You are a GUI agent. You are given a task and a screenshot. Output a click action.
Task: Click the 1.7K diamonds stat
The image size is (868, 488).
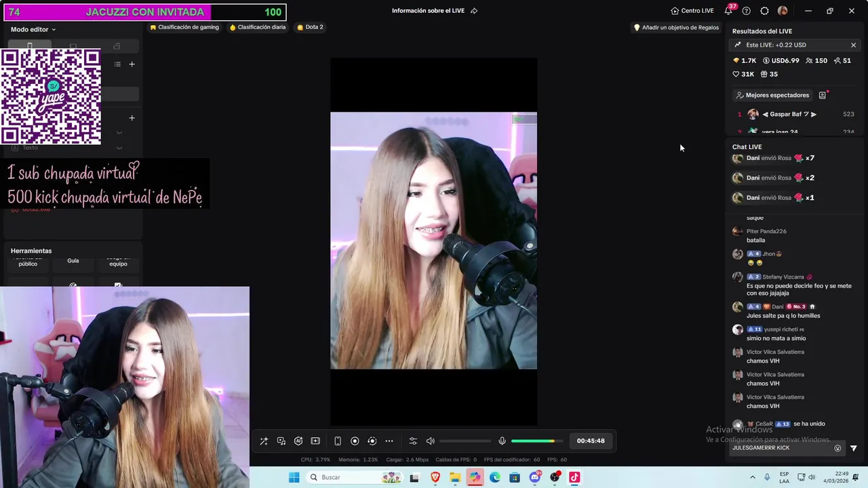[745, 60]
